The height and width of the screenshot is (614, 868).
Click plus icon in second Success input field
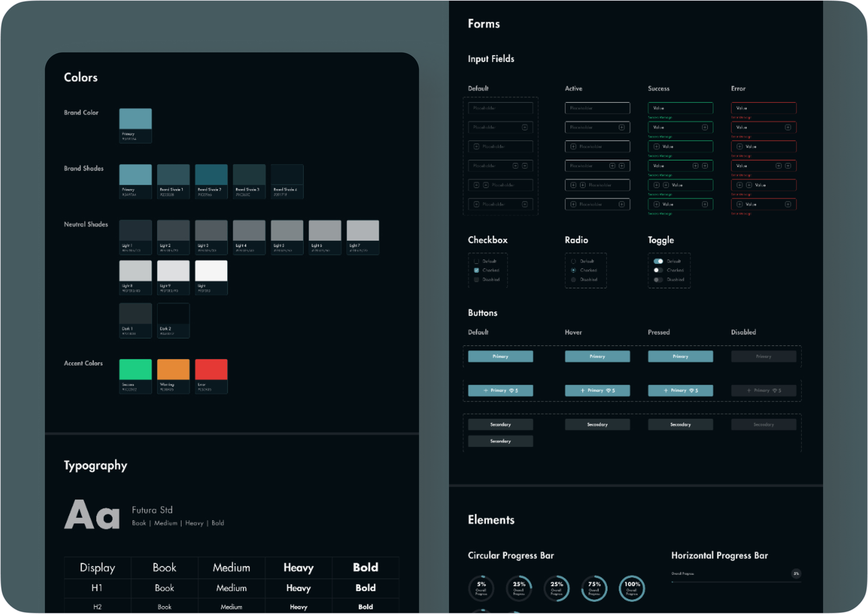(x=705, y=127)
